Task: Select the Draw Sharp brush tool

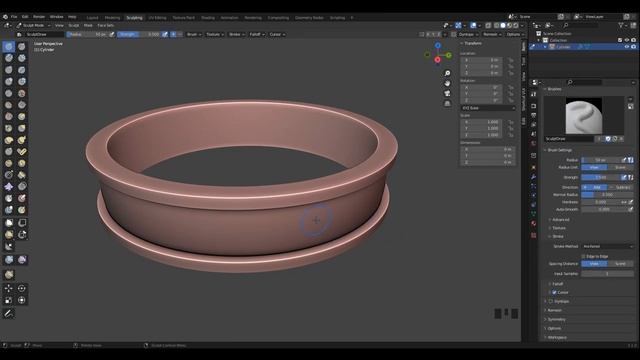Action: pyautogui.click(x=22, y=46)
